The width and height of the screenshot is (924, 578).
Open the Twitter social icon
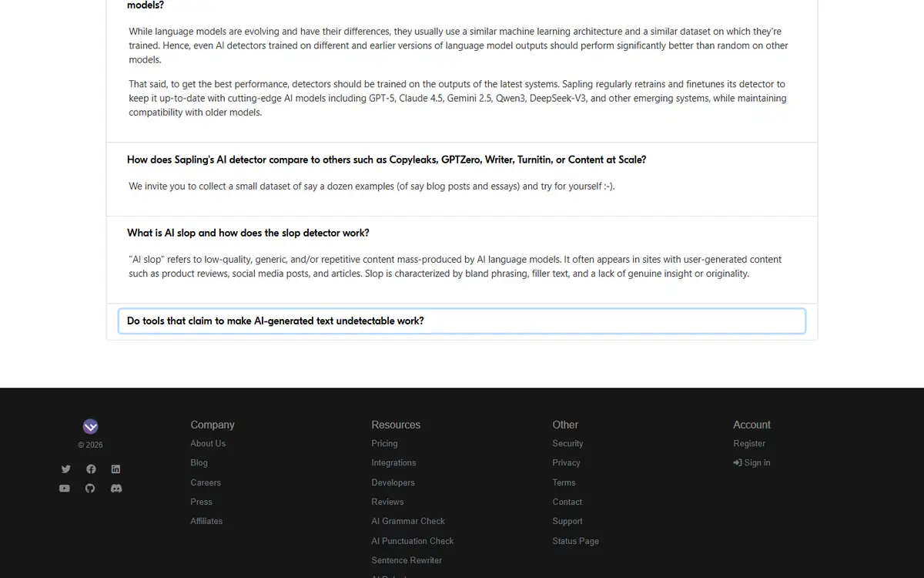(65, 469)
